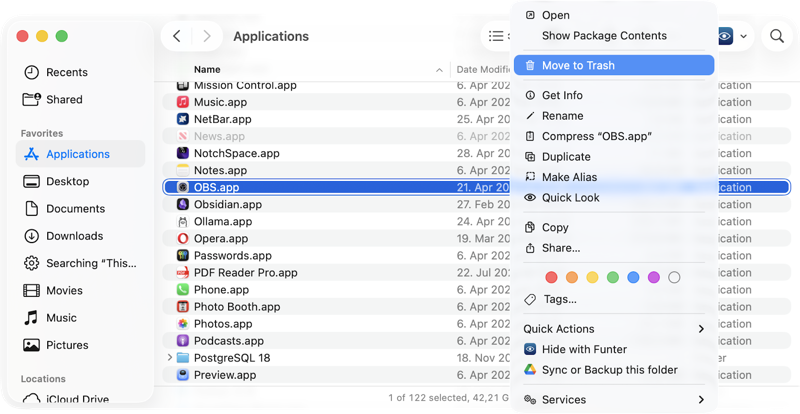
Task: Choose Rename from context menu
Action: (x=614, y=116)
